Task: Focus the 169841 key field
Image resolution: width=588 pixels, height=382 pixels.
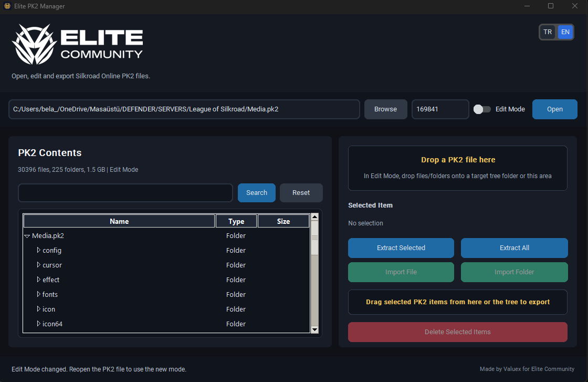Action: click(x=440, y=109)
